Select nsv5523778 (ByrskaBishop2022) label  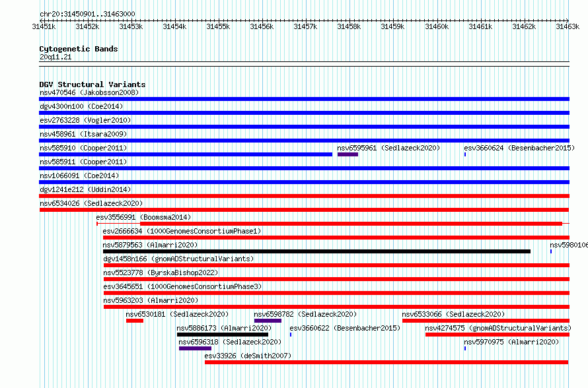[x=161, y=273]
